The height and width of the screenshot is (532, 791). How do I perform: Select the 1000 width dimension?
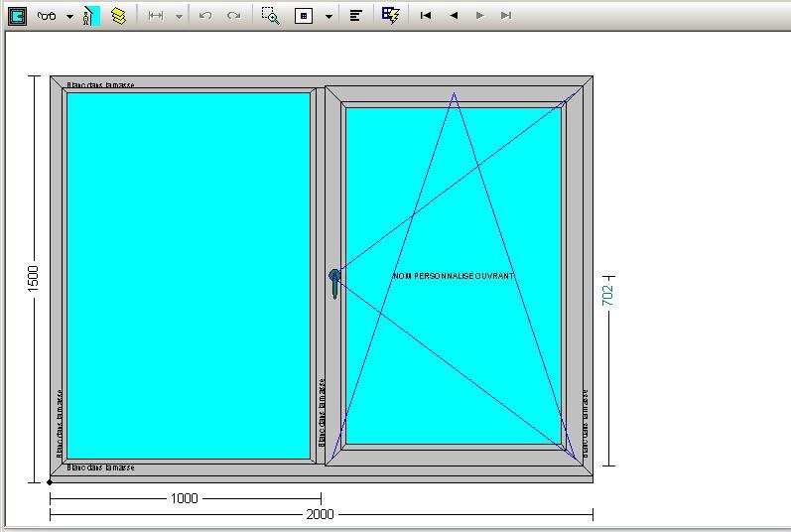[185, 498]
